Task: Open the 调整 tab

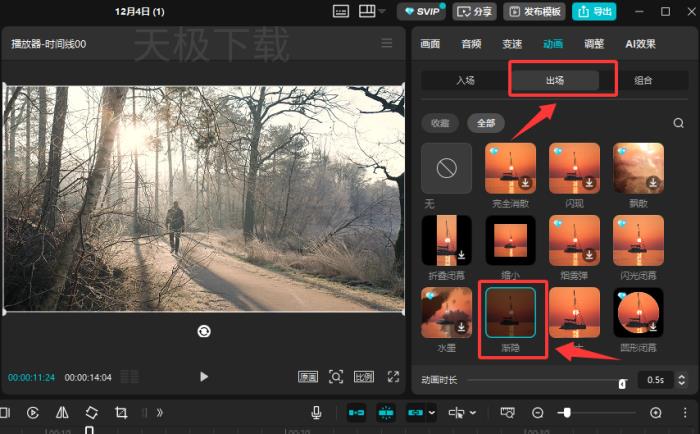Action: pos(593,44)
